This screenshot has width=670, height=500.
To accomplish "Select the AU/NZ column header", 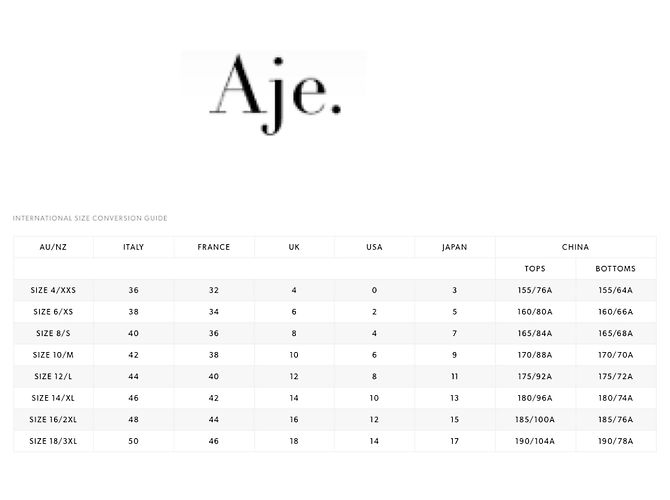I will click(x=53, y=247).
